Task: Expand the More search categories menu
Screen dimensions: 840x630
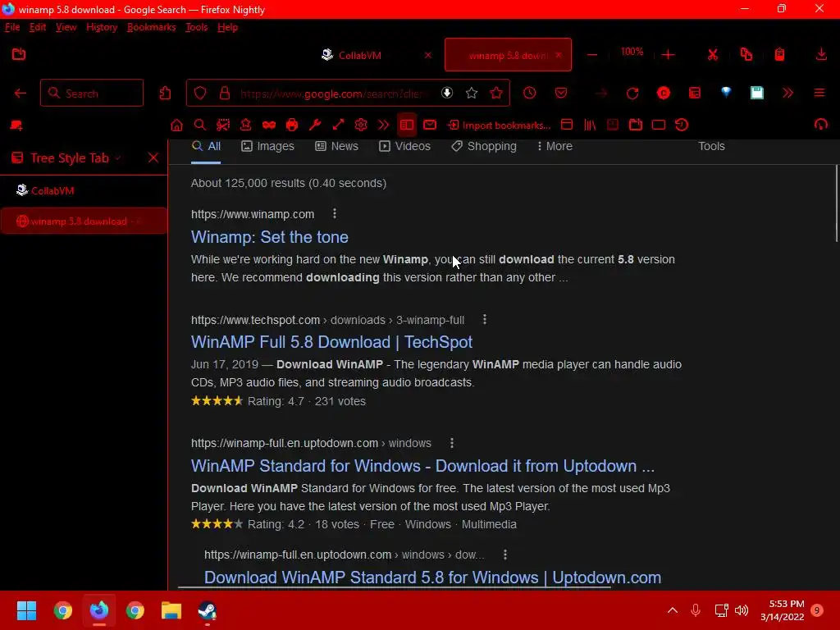Action: click(x=555, y=146)
